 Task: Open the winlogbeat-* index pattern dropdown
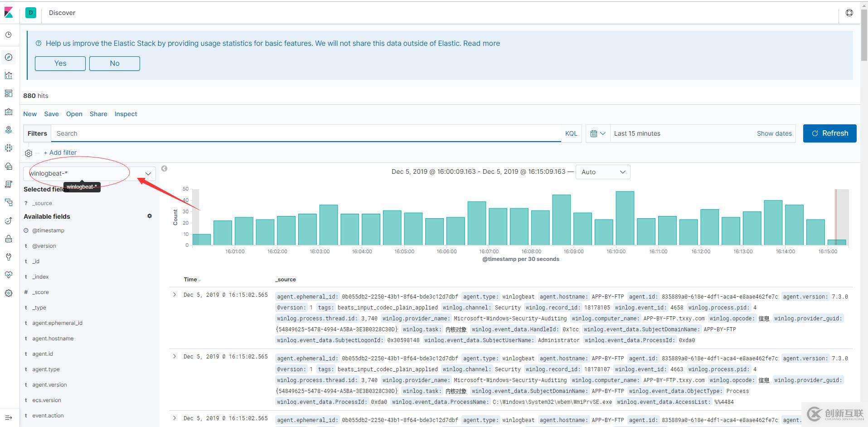(90, 173)
